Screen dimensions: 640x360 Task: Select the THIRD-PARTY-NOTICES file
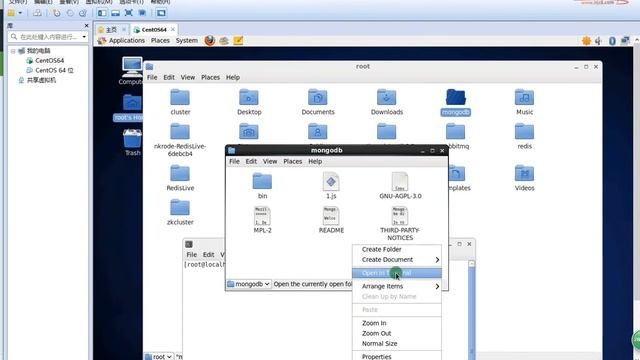click(400, 224)
